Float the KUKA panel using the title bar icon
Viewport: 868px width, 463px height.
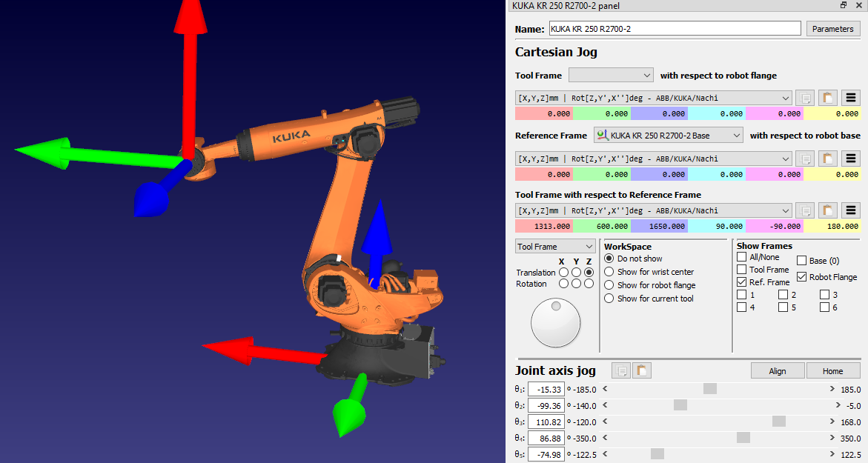843,5
